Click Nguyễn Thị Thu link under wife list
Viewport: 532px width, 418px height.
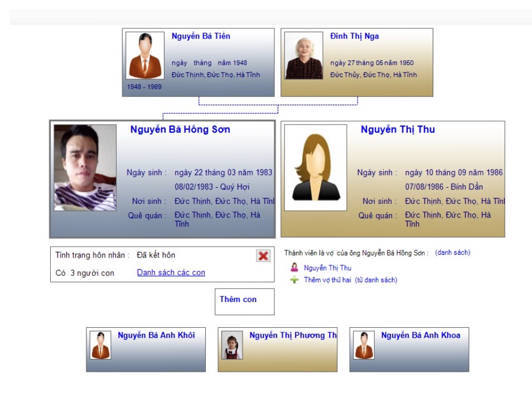click(327, 268)
